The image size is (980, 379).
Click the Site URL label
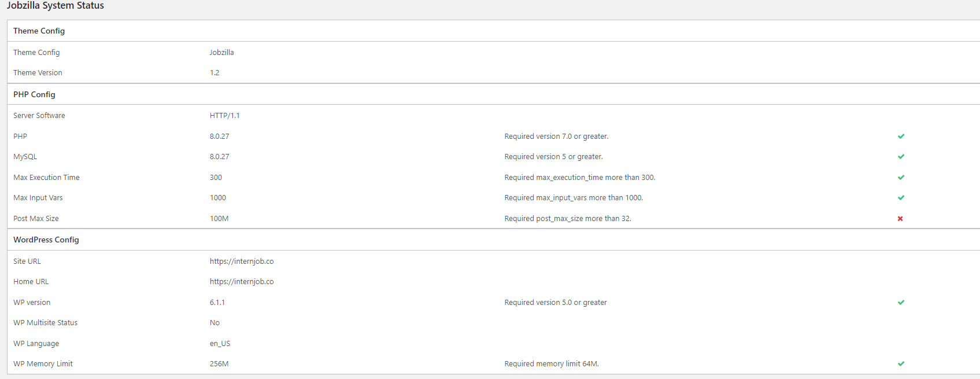27,262
